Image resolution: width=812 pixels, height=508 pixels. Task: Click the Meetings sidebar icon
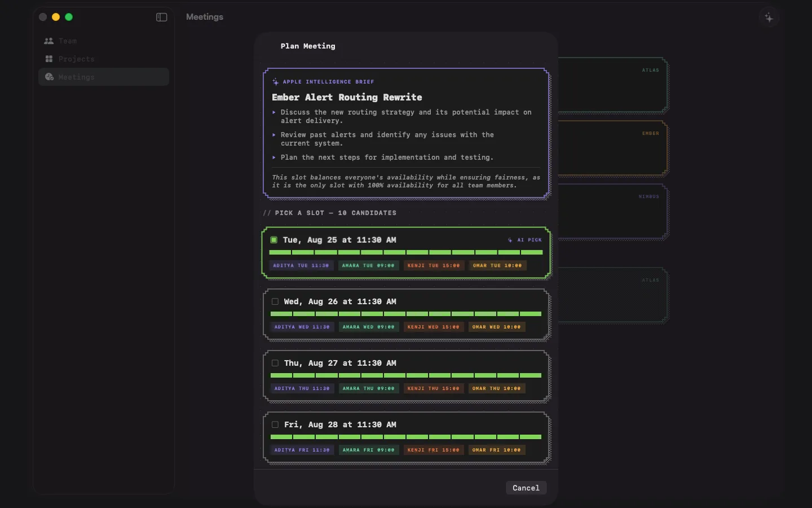click(x=49, y=77)
